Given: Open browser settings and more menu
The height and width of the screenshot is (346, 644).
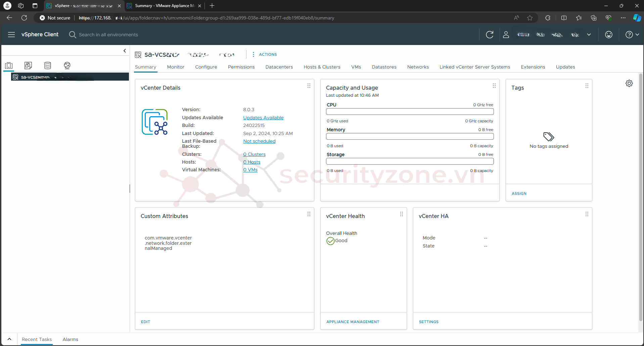Looking at the screenshot, I should pyautogui.click(x=623, y=18).
